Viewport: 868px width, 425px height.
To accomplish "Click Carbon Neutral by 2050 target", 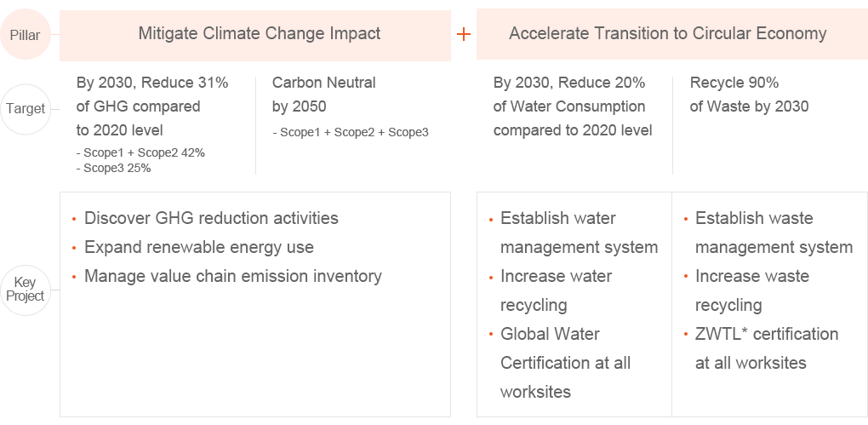I will point(324,95).
